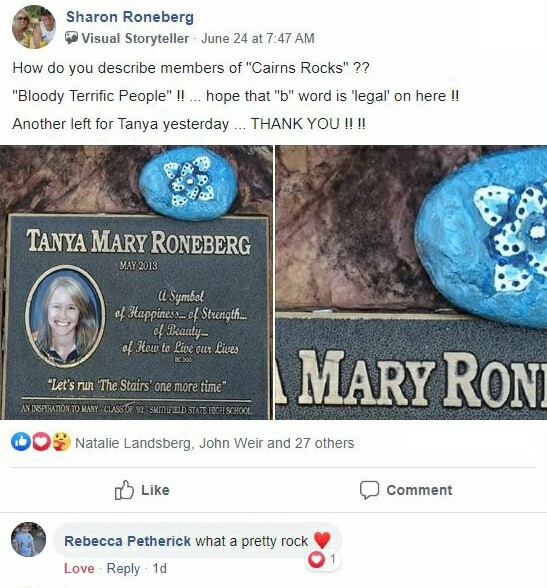Open Sharon Roneberg profile name link
This screenshot has height=588, width=547.
(130, 17)
